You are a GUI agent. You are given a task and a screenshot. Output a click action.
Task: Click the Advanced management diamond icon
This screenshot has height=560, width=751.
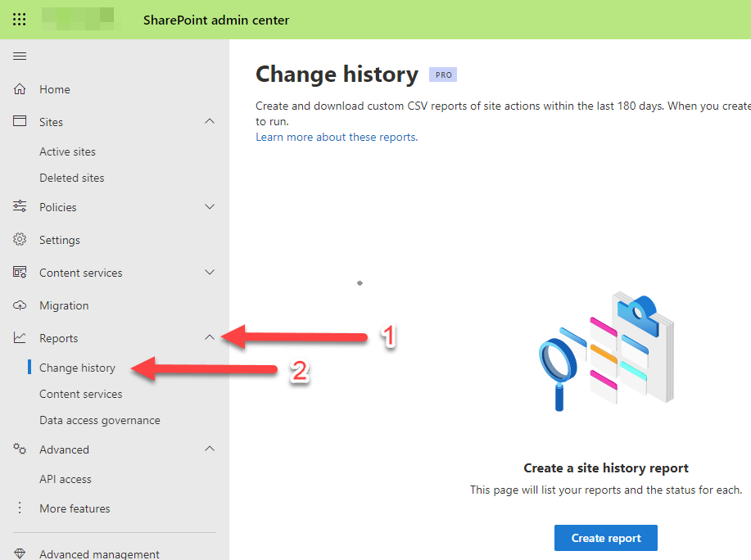(x=20, y=553)
